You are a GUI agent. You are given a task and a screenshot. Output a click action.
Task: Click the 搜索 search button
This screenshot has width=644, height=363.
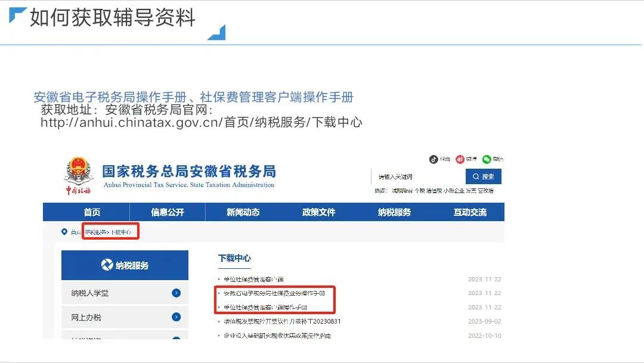484,176
